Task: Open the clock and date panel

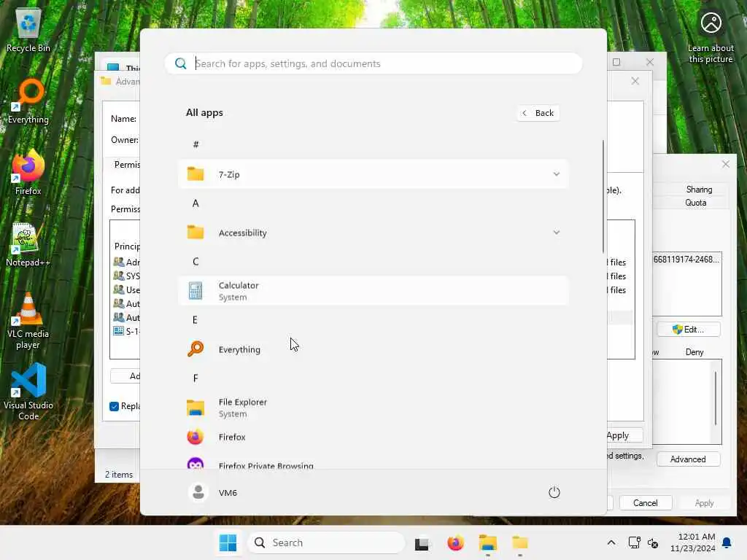Action: 692,542
